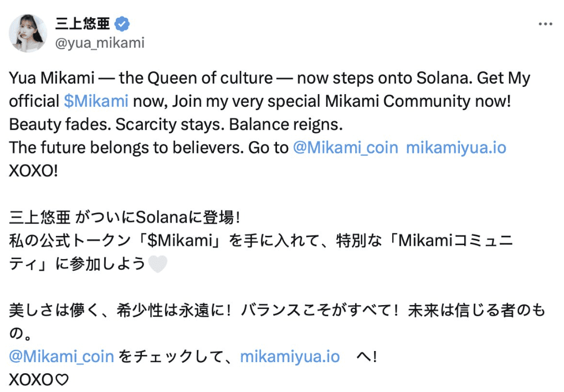The width and height of the screenshot is (564, 392).
Task: Click the outlined heart after the final XOXO
Action: [x=62, y=379]
